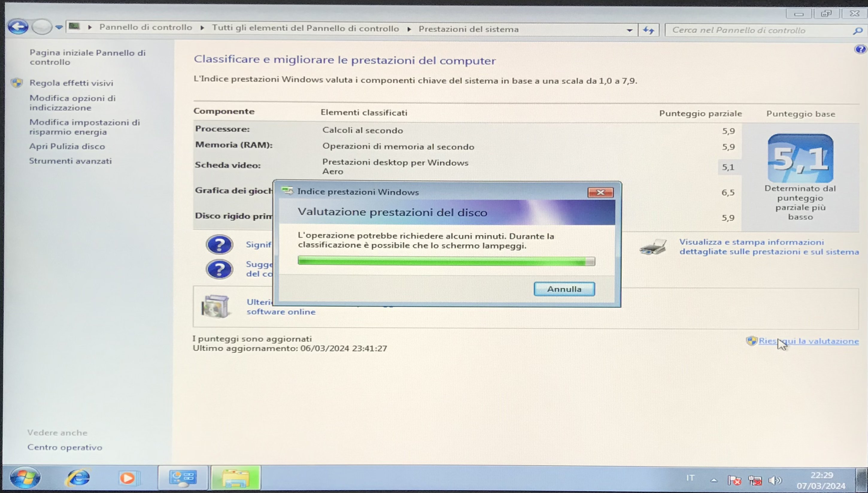Expand the address bar history dropdown
Screen dimensions: 868x493
pos(629,30)
